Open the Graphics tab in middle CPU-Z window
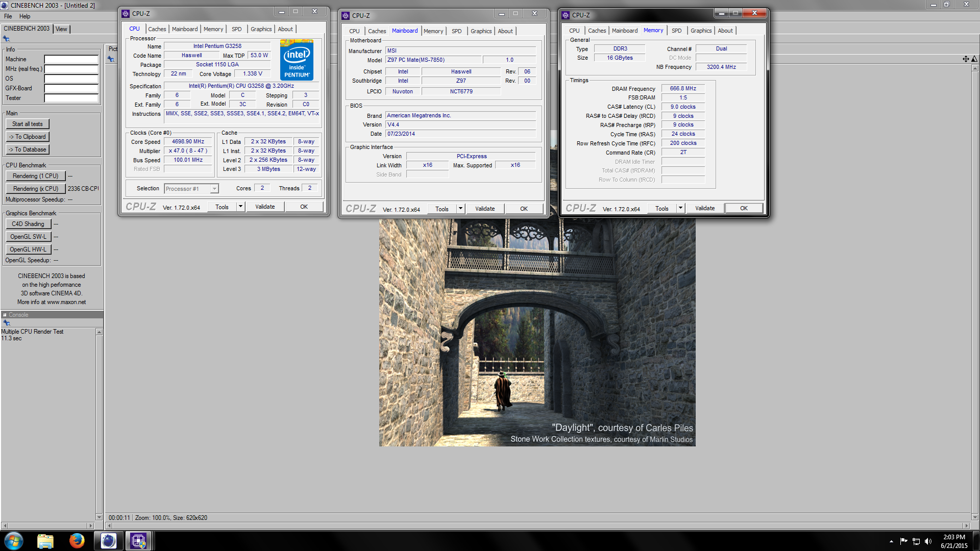The width and height of the screenshot is (980, 551). pos(481,32)
